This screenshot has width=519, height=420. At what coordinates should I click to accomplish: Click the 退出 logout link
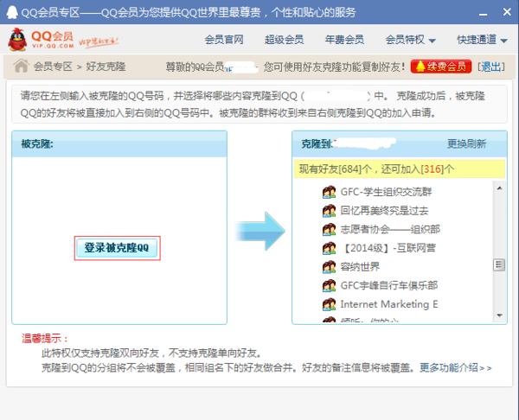491,67
